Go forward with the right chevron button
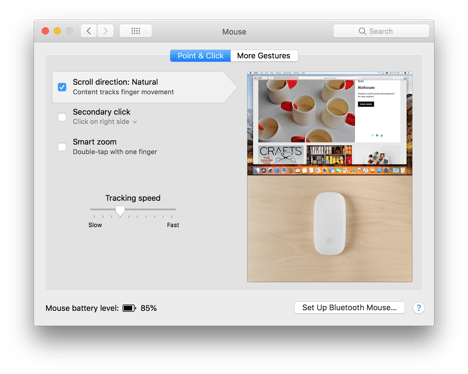 [x=105, y=31]
